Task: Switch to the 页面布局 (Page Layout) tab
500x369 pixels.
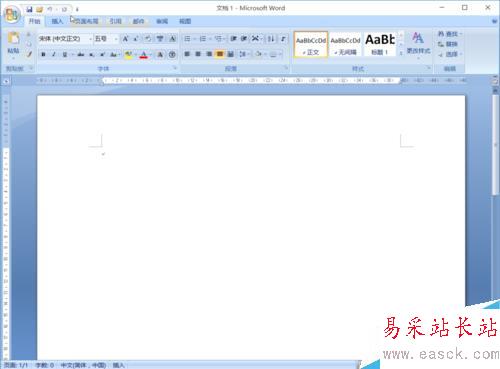Action: click(x=86, y=21)
